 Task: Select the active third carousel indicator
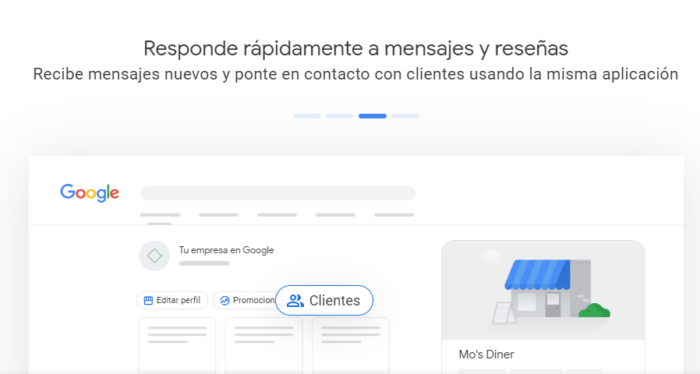(x=372, y=116)
